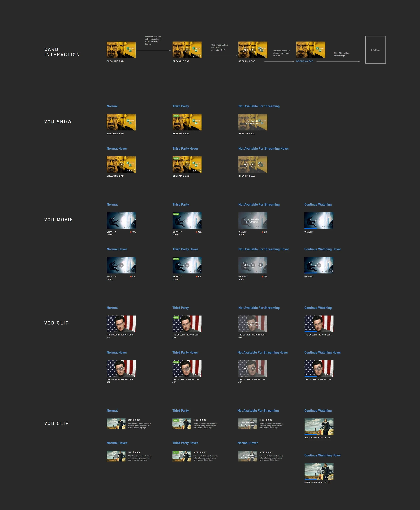Click play icon on Colbert Report Normal Hover card
This screenshot has width=420, height=510.
click(x=121, y=369)
